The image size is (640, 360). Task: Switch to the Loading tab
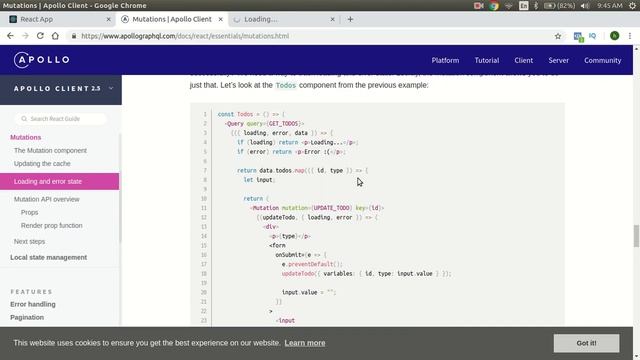click(284, 19)
